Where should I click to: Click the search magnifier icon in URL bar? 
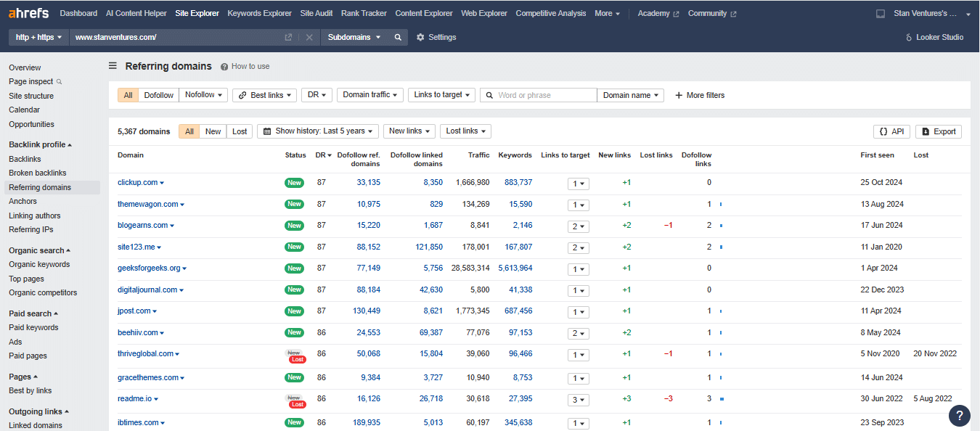pos(398,37)
